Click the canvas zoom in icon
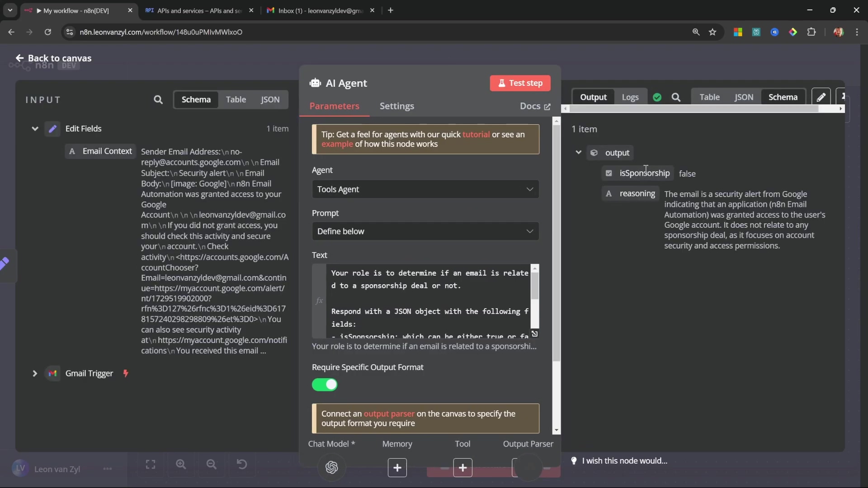 coord(181,465)
